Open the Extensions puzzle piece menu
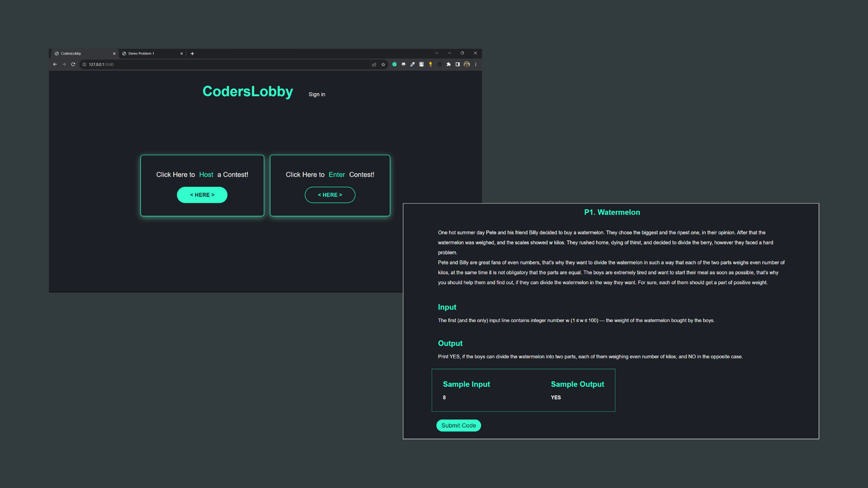This screenshot has width=868, height=488. click(448, 65)
